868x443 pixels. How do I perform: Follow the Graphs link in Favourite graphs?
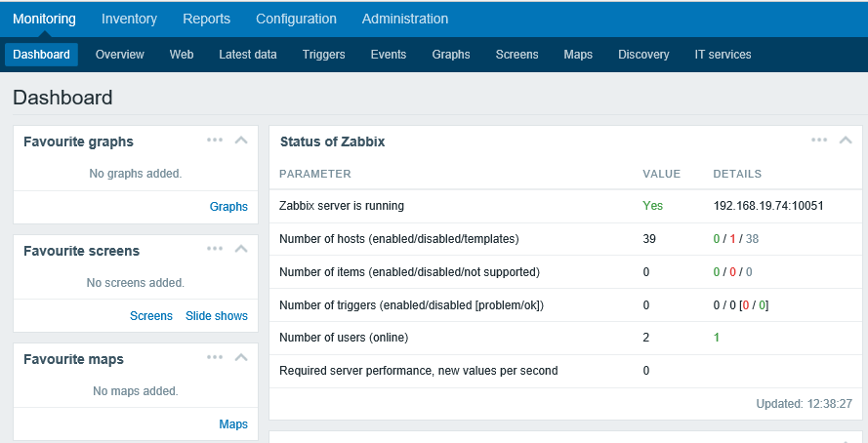coord(228,207)
